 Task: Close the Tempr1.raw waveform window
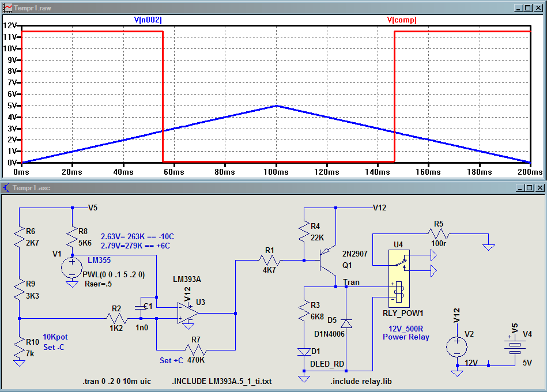tap(538, 7)
